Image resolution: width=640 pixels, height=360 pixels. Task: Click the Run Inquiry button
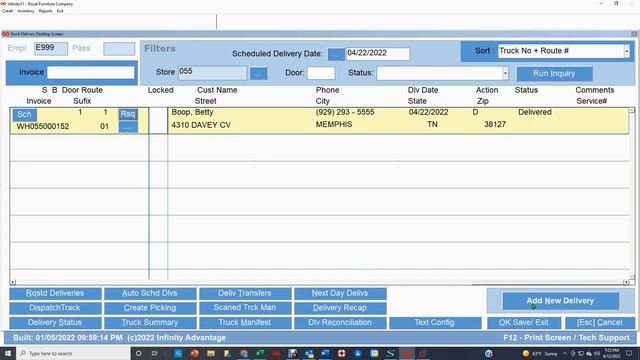point(554,73)
